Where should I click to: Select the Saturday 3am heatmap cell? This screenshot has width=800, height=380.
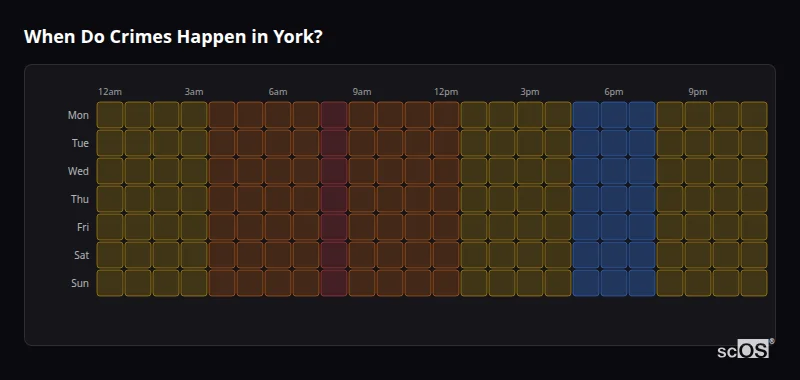194,255
